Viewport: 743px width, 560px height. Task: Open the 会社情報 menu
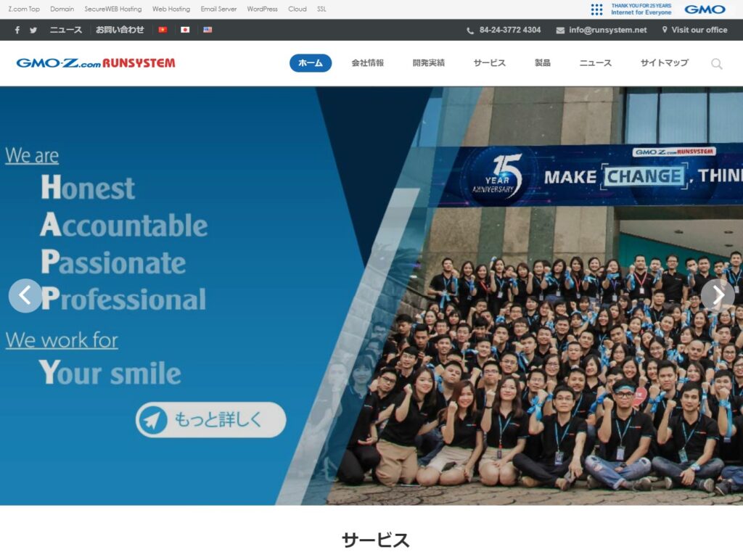pyautogui.click(x=367, y=63)
